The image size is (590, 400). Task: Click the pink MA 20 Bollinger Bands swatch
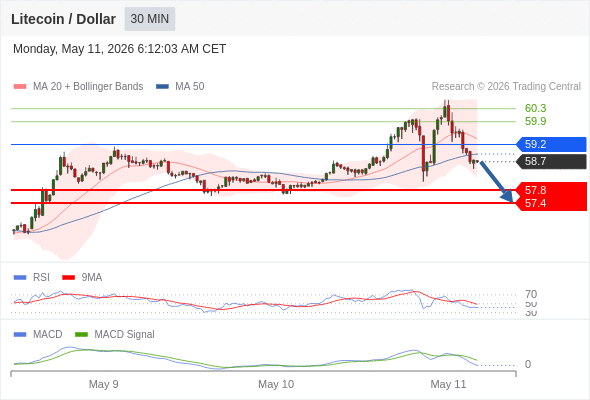pyautogui.click(x=20, y=87)
